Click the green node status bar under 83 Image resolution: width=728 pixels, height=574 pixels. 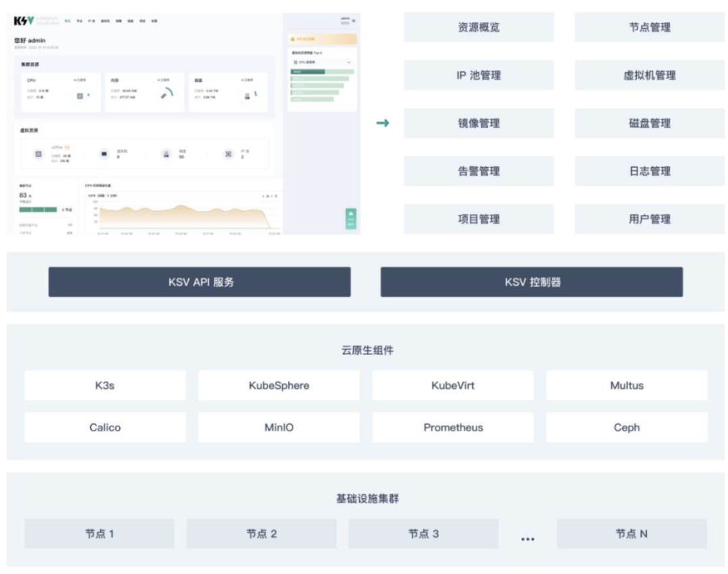click(38, 210)
